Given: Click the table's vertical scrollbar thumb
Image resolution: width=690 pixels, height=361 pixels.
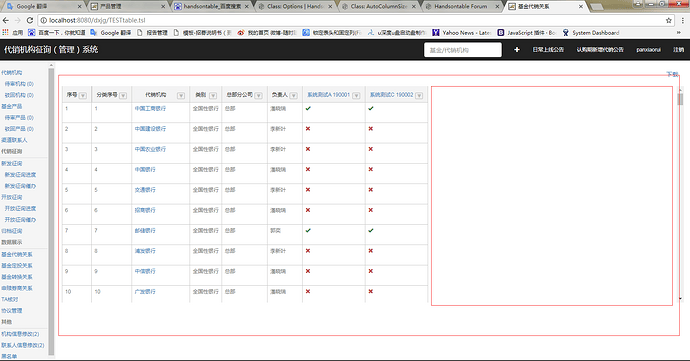Looking at the screenshot, I should click(680, 99).
